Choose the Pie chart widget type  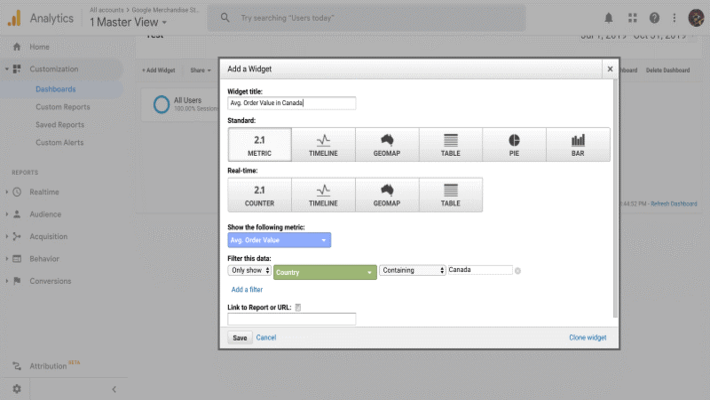coord(514,145)
